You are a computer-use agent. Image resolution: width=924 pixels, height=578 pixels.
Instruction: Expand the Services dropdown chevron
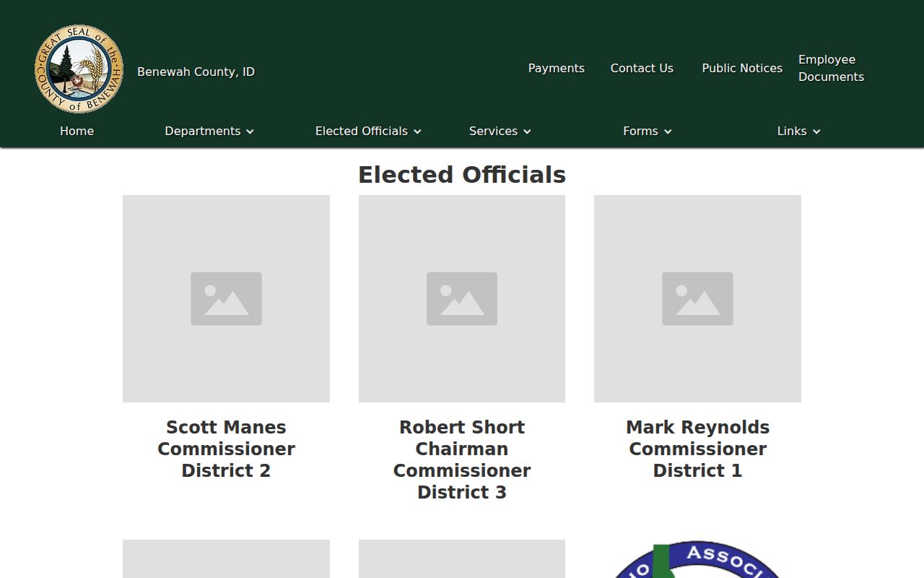[x=527, y=131]
